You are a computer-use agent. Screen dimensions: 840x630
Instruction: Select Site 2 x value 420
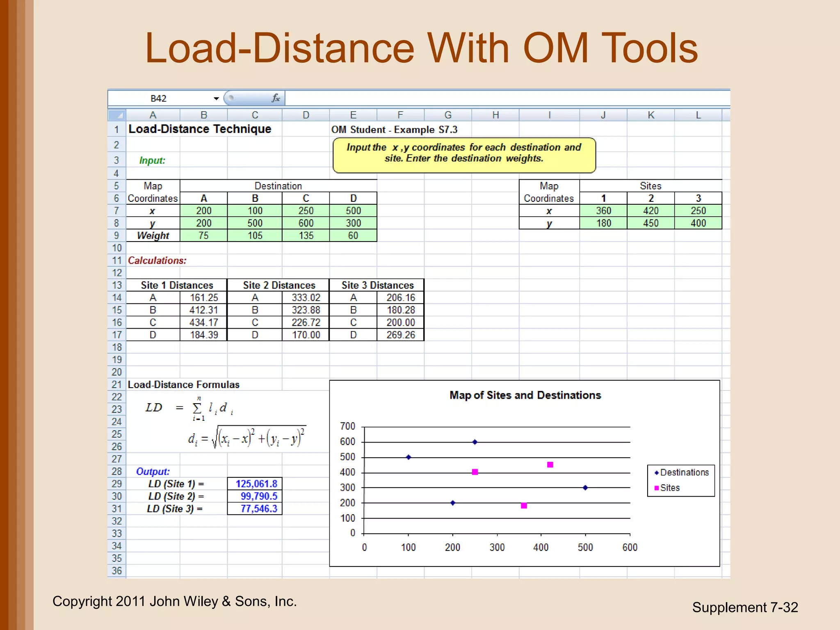tap(651, 211)
